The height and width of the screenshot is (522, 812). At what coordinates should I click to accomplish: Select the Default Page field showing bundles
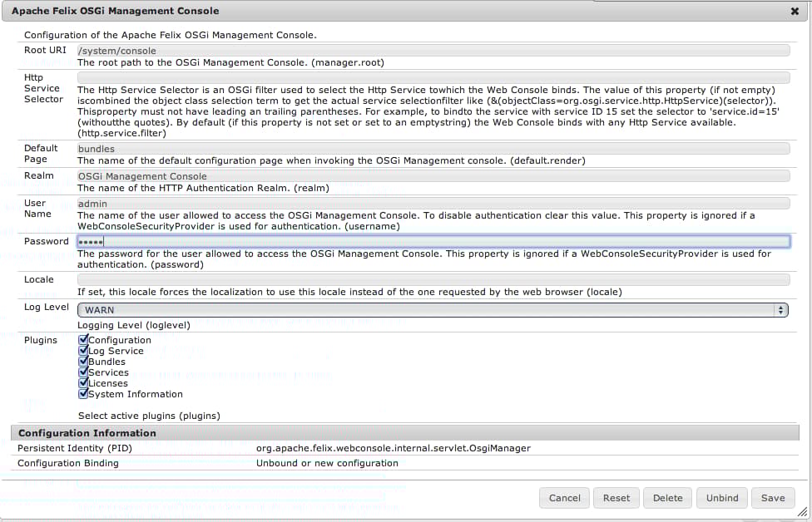[x=433, y=148]
